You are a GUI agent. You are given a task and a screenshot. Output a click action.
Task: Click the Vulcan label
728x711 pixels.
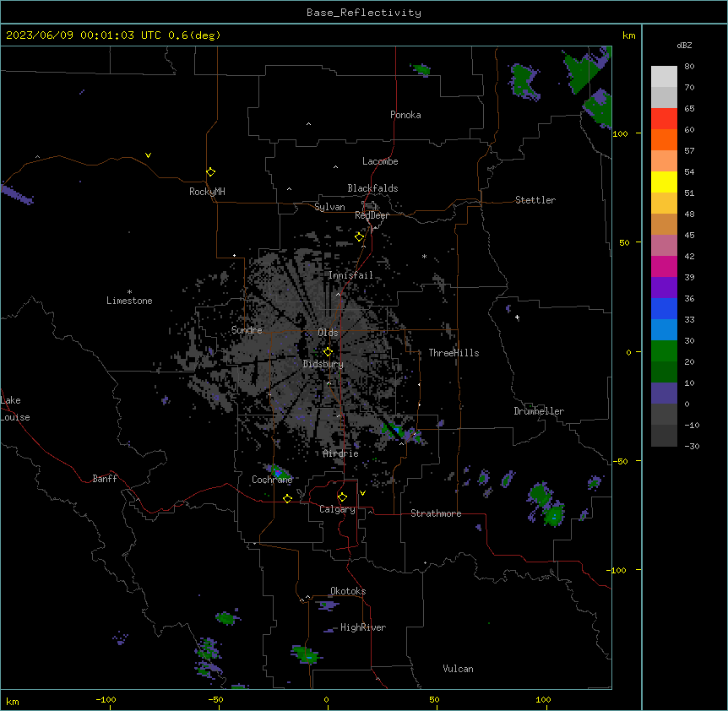click(x=459, y=669)
